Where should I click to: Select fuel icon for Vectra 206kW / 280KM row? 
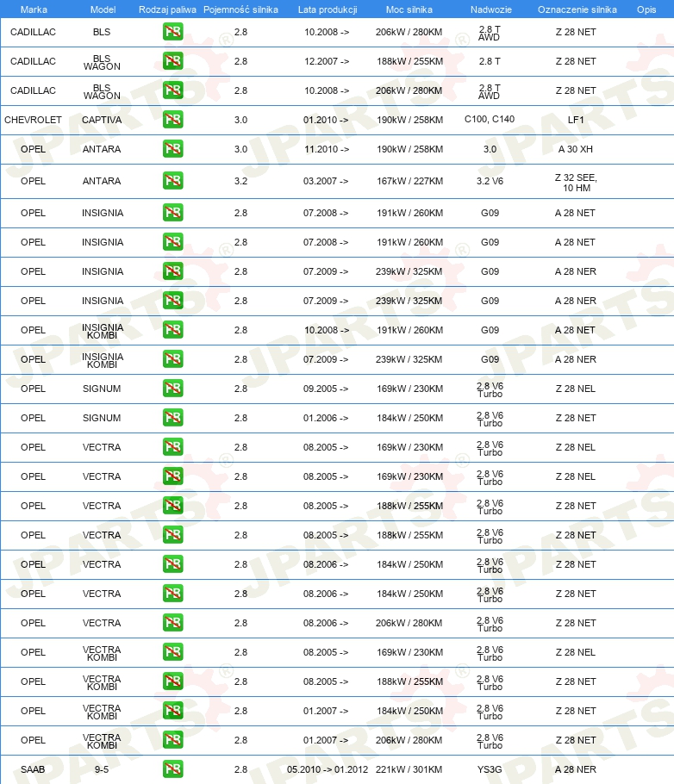pyautogui.click(x=172, y=623)
